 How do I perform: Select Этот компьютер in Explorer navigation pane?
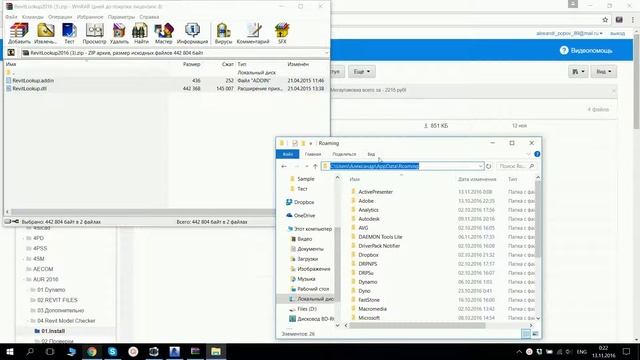pos(309,229)
